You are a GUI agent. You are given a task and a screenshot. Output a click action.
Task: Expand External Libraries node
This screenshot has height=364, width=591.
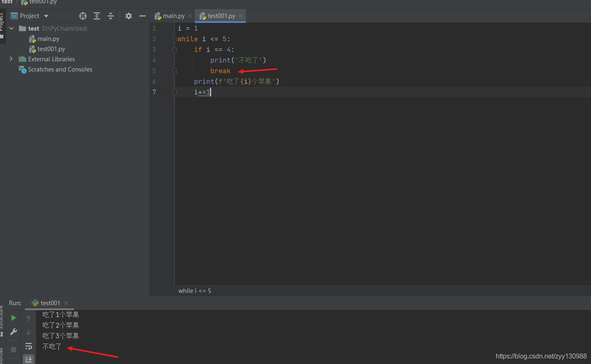[11, 59]
